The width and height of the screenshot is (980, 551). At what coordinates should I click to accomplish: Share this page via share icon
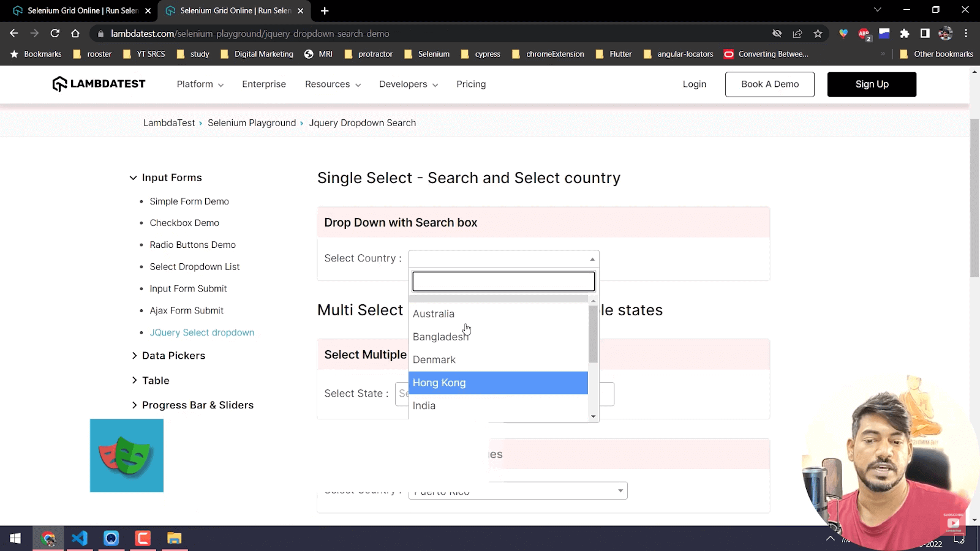tap(797, 34)
